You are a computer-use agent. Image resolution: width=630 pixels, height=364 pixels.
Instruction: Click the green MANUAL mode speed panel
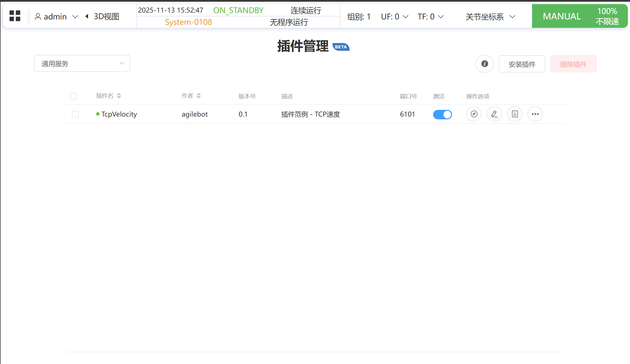tap(579, 16)
